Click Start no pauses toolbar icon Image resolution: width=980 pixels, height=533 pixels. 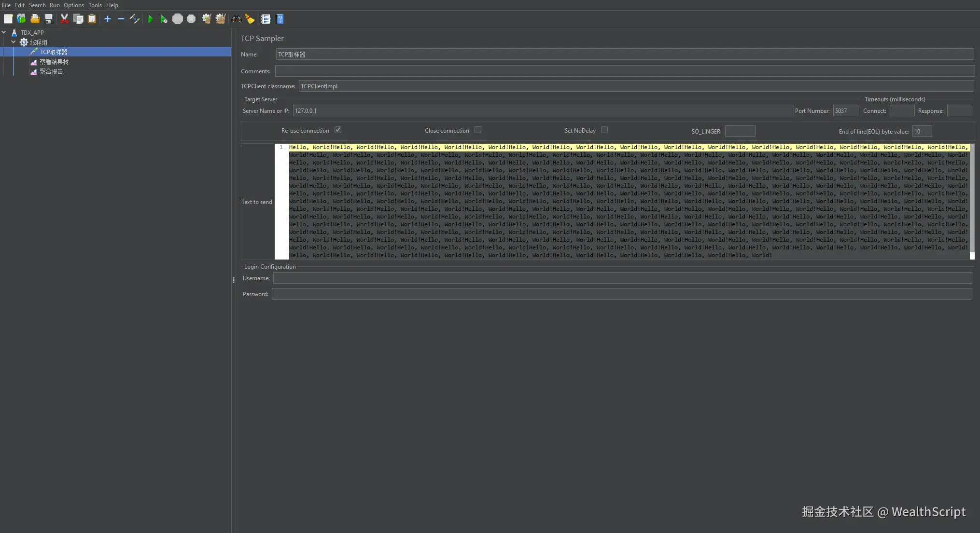coord(164,19)
